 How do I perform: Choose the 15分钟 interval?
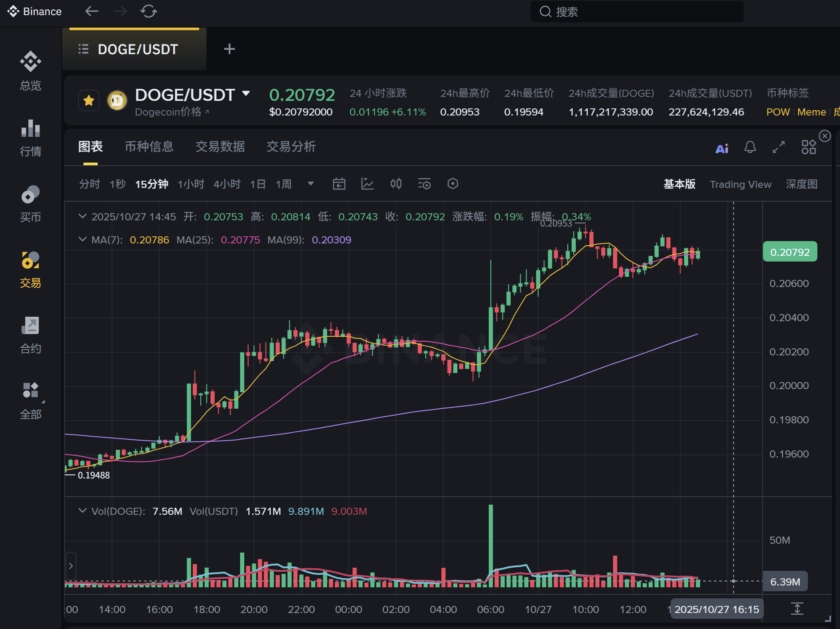pyautogui.click(x=152, y=184)
